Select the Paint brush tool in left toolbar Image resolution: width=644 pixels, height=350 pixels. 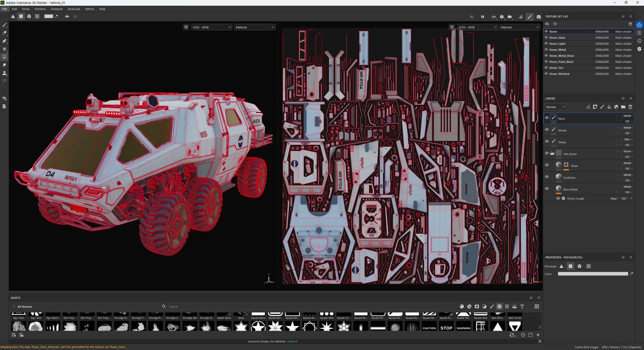click(x=4, y=25)
